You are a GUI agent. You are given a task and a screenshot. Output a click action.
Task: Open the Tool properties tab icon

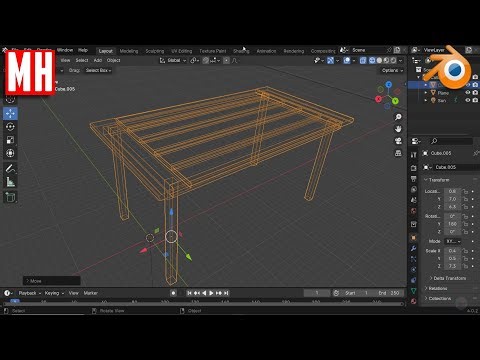click(x=414, y=155)
